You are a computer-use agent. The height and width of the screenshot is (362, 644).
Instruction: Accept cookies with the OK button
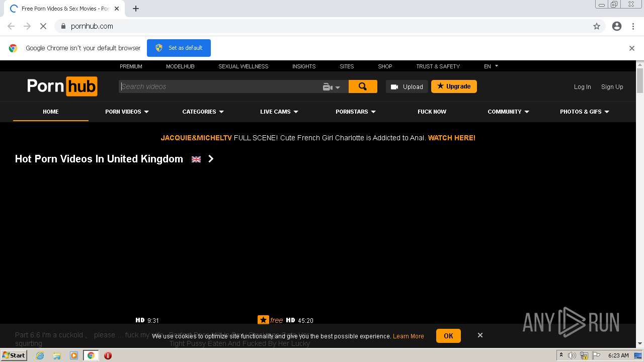pyautogui.click(x=448, y=336)
